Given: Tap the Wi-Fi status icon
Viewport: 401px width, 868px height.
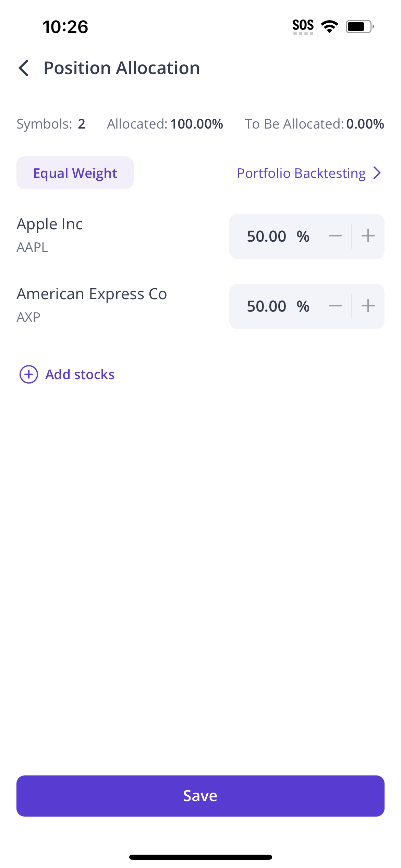Looking at the screenshot, I should coord(329,26).
